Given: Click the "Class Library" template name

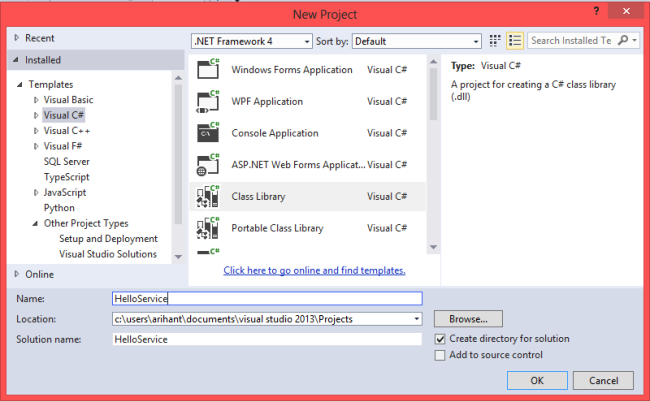Looking at the screenshot, I should (258, 196).
